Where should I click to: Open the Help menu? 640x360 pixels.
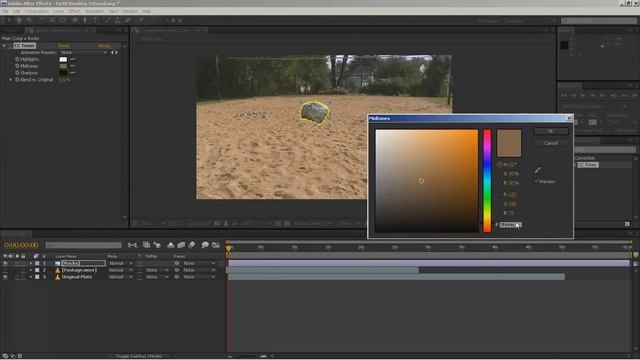[147, 11]
